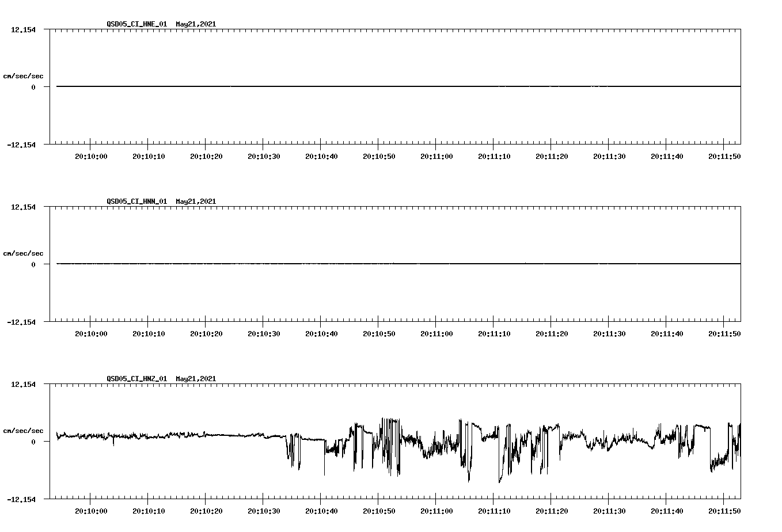Click the May21,2021 date on the HNZ plot
Screen dimensions: 782x532
195,379
